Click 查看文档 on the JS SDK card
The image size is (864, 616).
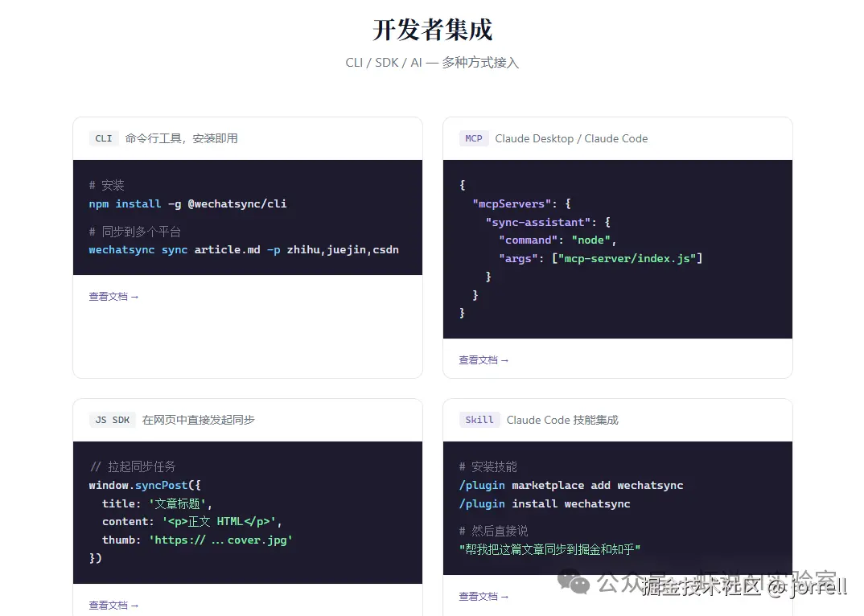point(109,605)
